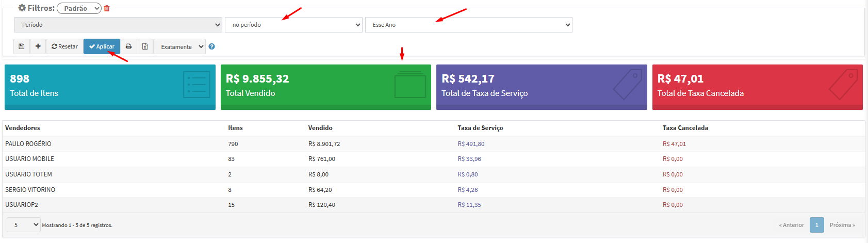Click the Filtros gear icon

[x=22, y=8]
